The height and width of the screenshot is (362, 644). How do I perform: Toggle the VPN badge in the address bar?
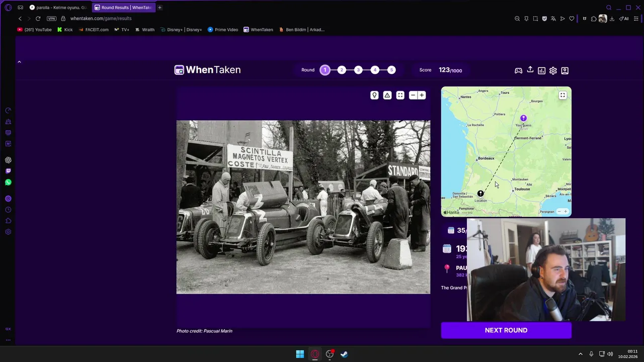tap(51, 19)
